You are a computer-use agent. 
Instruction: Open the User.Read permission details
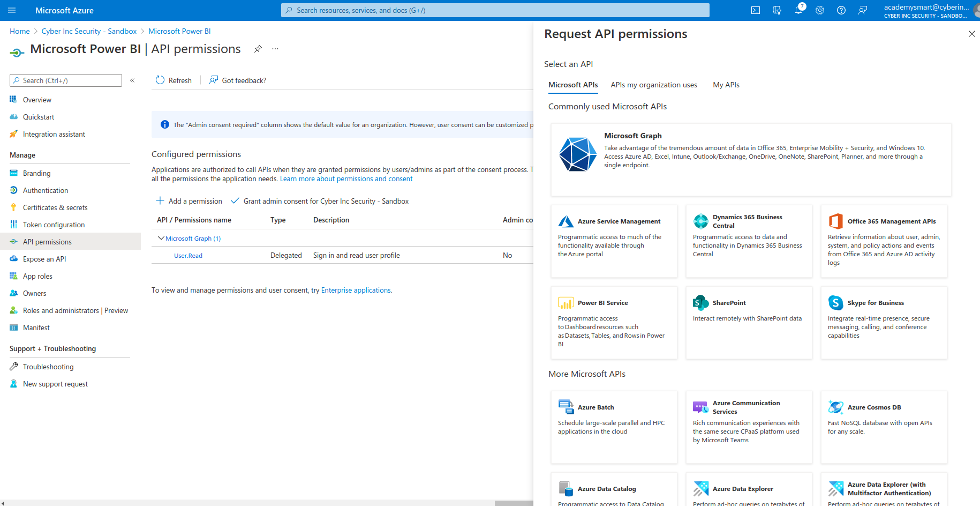[188, 256]
